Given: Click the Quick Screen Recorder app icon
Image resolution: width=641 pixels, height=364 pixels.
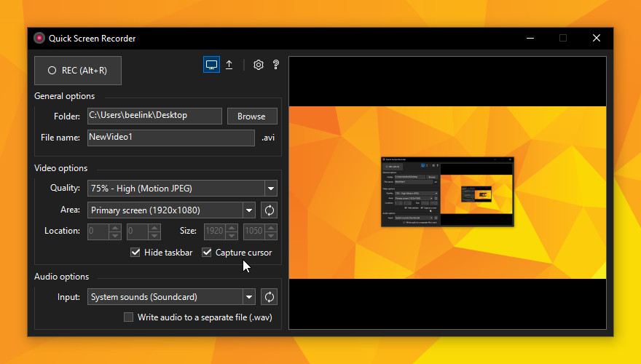Looking at the screenshot, I should (39, 38).
